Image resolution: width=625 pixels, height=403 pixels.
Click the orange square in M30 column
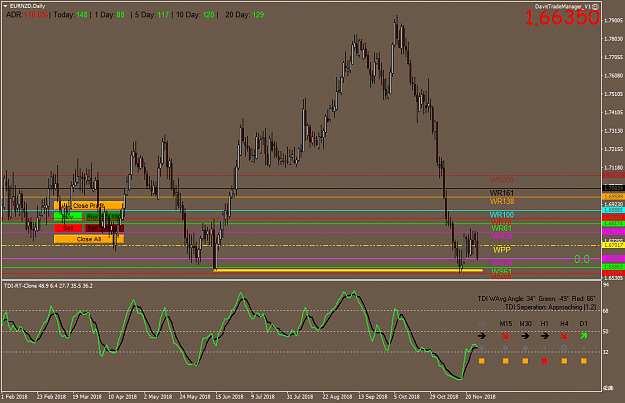[525, 361]
